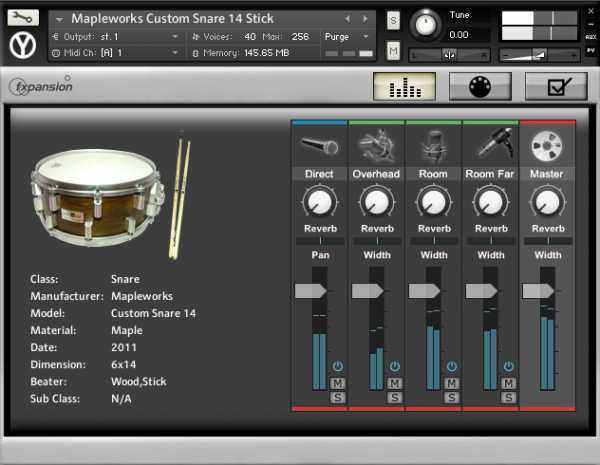Screen dimensions: 600x465
Task: Click the Room Far Reverb knob
Action: click(491, 202)
